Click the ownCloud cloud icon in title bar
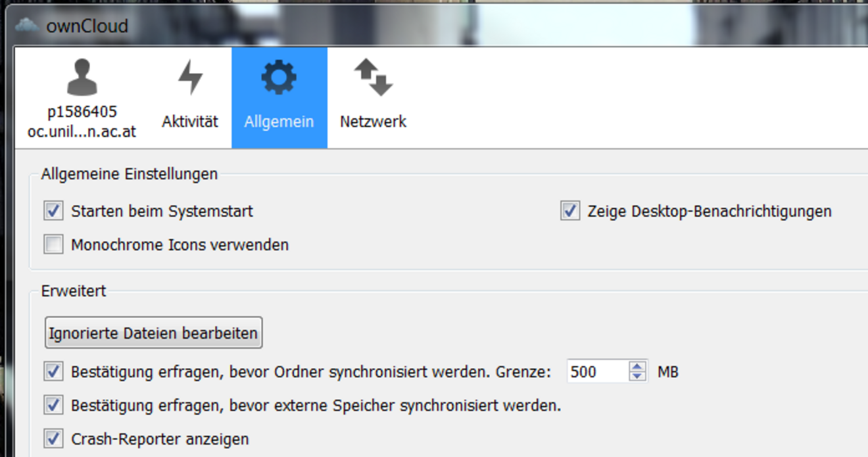868x457 pixels. click(27, 25)
